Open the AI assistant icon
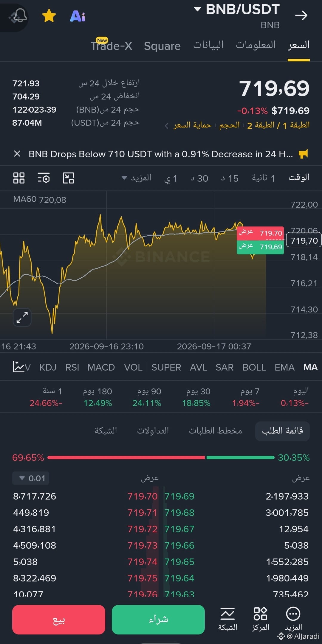 (78, 16)
